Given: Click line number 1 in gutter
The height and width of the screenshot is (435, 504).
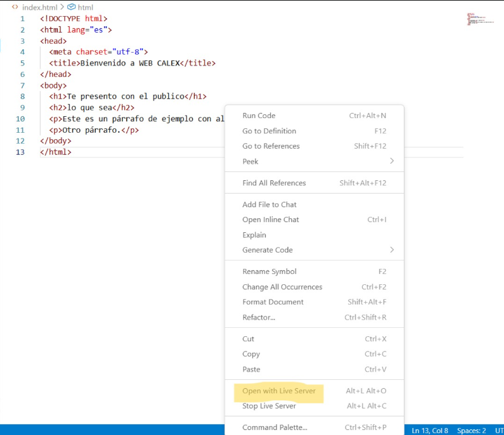Looking at the screenshot, I should [22, 19].
